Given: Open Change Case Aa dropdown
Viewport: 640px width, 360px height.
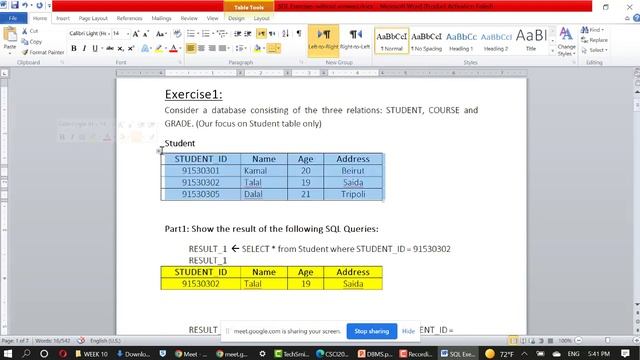Looking at the screenshot, I should 162,34.
